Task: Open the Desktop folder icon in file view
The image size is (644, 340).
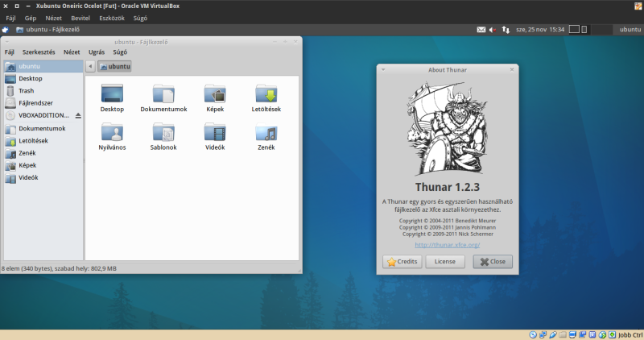Action: (112, 93)
